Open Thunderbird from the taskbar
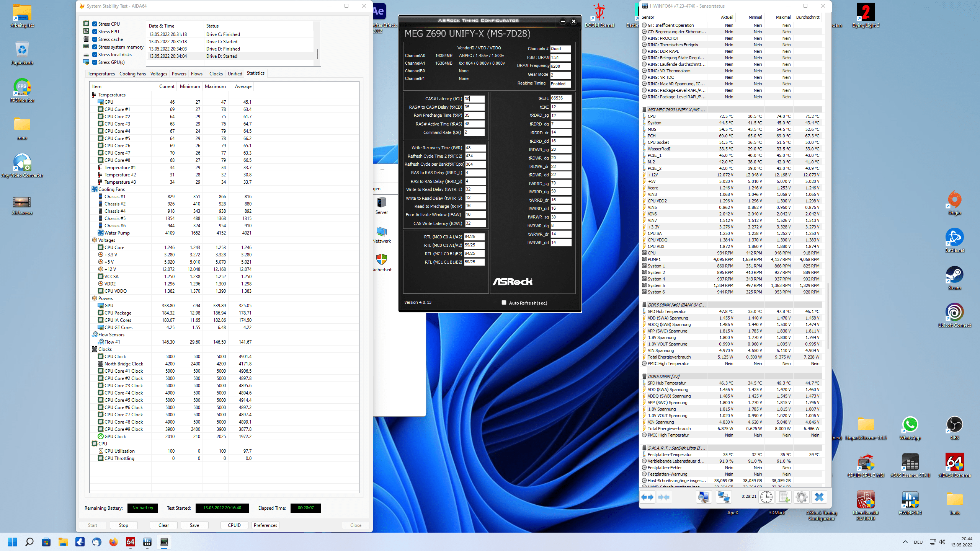Image resolution: width=980 pixels, height=551 pixels. [x=97, y=542]
